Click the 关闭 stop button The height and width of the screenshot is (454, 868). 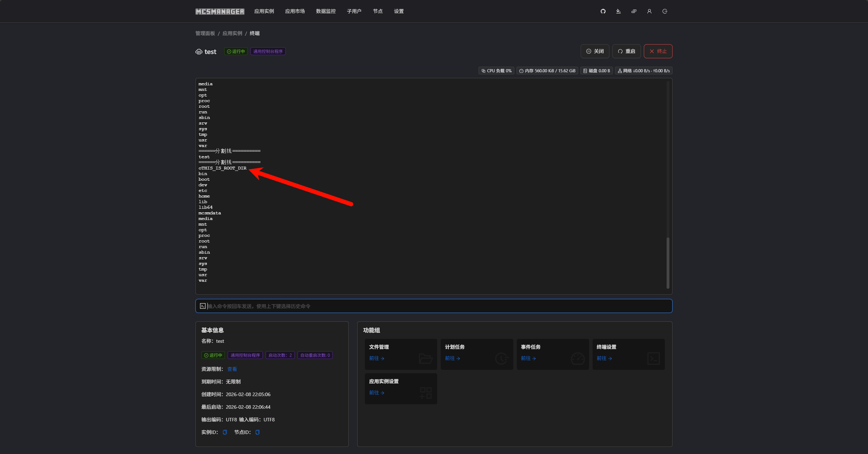(x=595, y=51)
